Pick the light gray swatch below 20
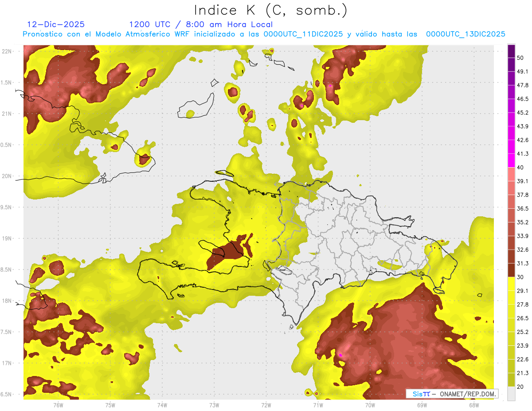Screen dimensions: 532x411 512,394
